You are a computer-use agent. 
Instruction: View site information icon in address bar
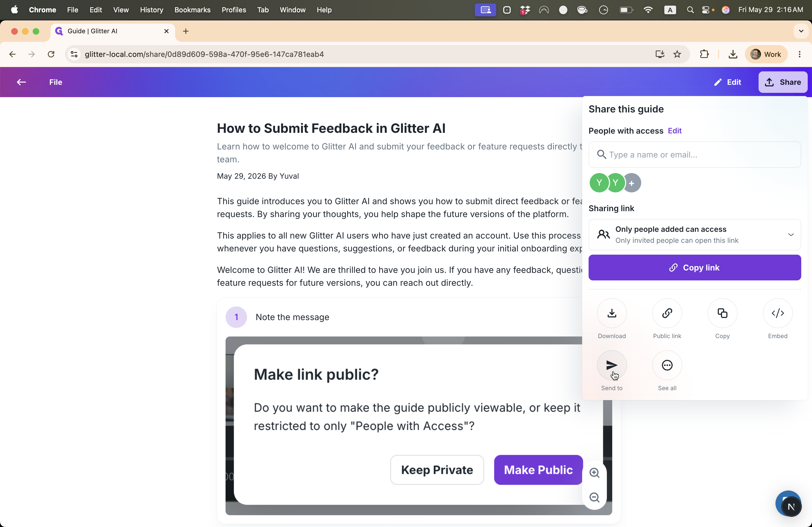click(74, 54)
